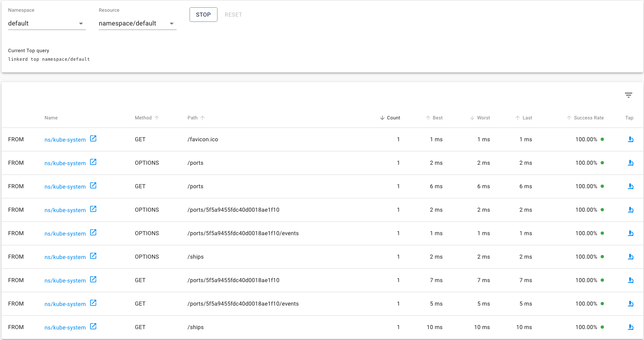Image resolution: width=644 pixels, height=340 pixels.
Task: Click the RESET button
Action: coord(233,15)
